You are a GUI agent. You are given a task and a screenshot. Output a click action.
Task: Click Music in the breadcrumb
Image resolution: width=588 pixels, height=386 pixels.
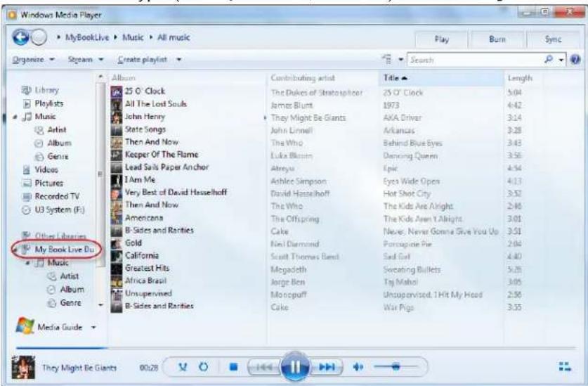click(133, 37)
